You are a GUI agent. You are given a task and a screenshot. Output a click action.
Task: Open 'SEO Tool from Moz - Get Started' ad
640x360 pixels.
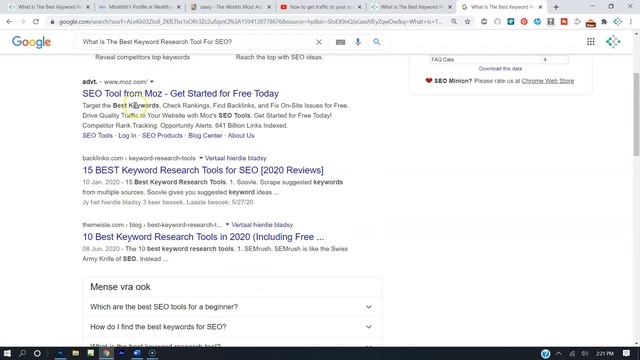(180, 93)
